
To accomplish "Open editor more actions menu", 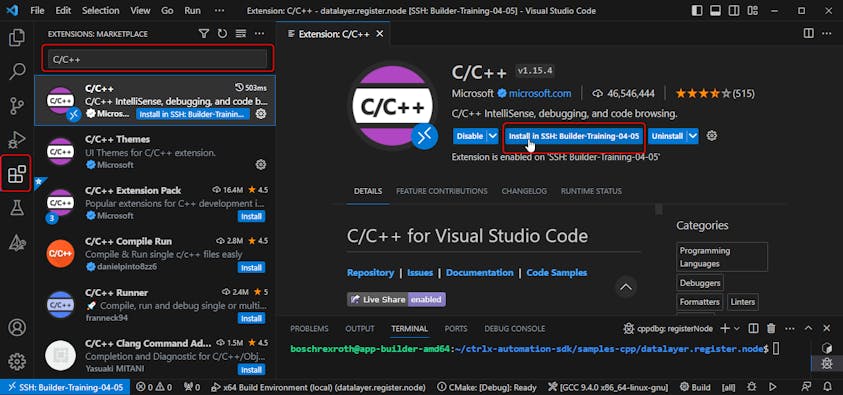I will (x=827, y=33).
